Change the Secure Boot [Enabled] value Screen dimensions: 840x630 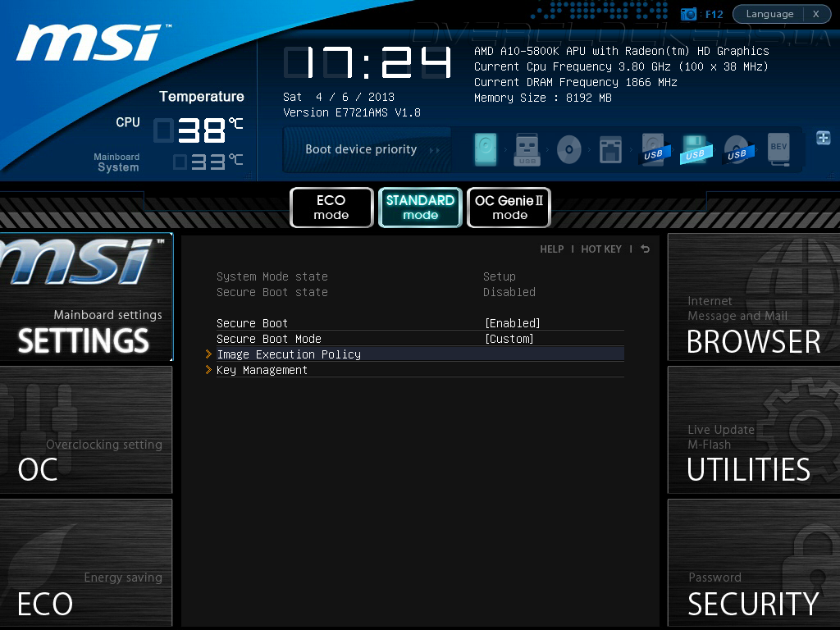pyautogui.click(x=512, y=323)
